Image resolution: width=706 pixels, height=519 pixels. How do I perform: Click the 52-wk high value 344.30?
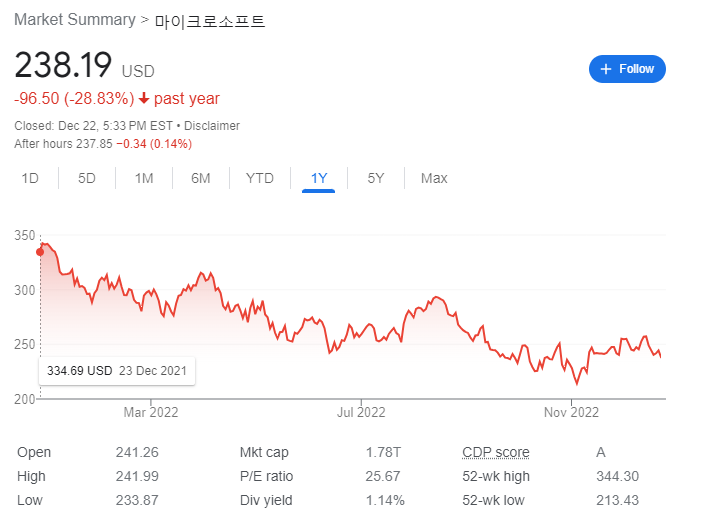click(x=617, y=476)
